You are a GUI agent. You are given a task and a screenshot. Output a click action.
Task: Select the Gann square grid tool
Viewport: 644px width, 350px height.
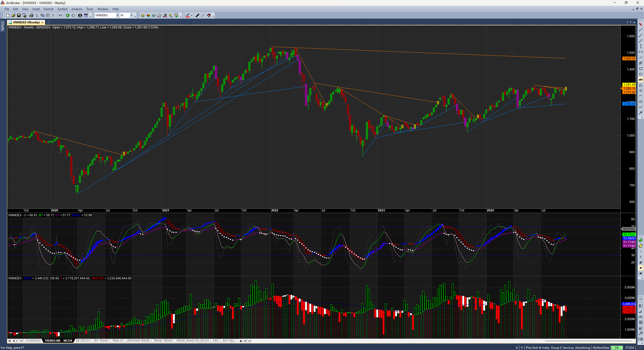click(x=641, y=322)
